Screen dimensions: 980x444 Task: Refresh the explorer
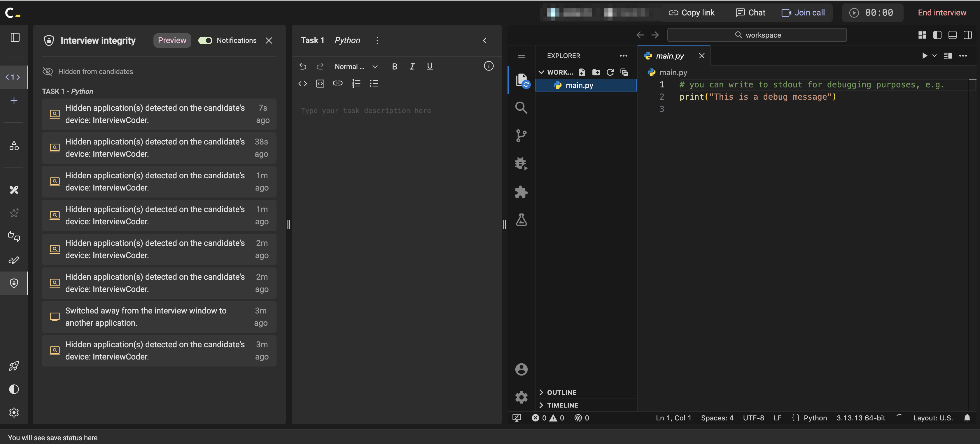610,72
